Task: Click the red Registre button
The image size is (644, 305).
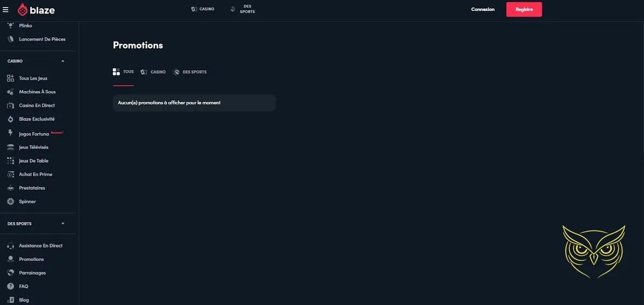Action: click(524, 10)
